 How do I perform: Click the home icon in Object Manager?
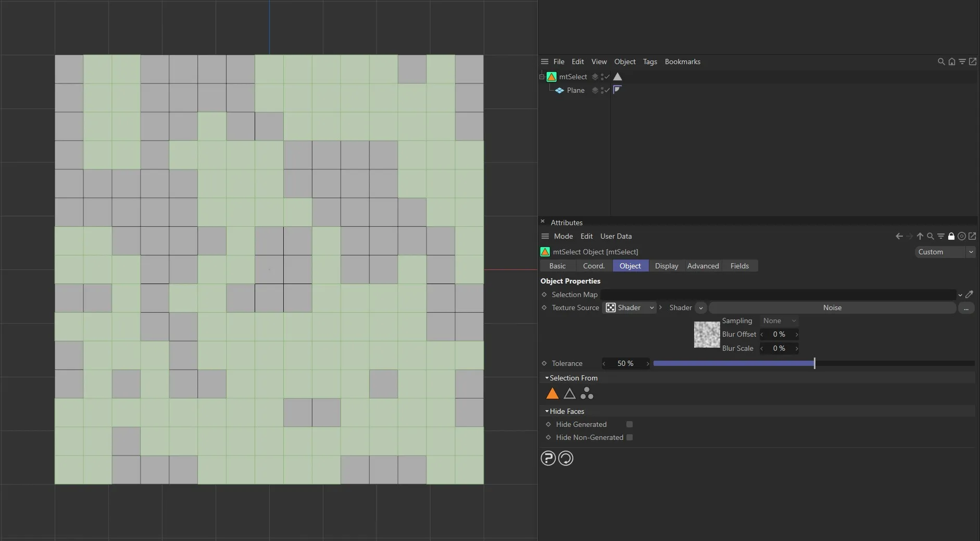click(x=951, y=62)
